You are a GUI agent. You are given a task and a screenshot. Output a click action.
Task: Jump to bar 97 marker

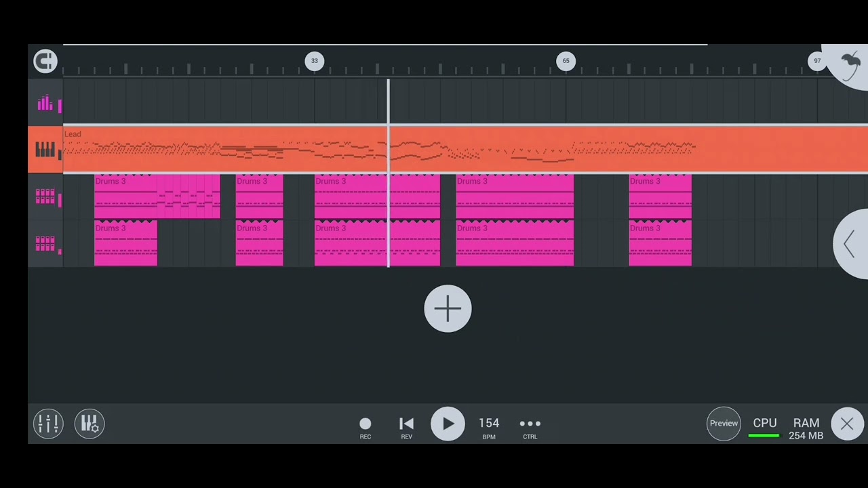(817, 61)
